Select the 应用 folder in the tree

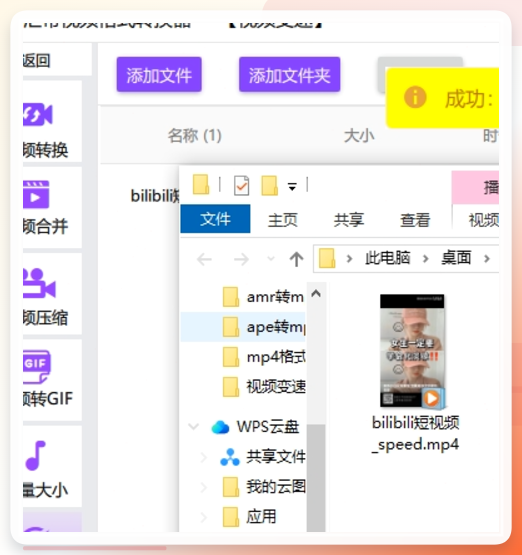pos(261,517)
